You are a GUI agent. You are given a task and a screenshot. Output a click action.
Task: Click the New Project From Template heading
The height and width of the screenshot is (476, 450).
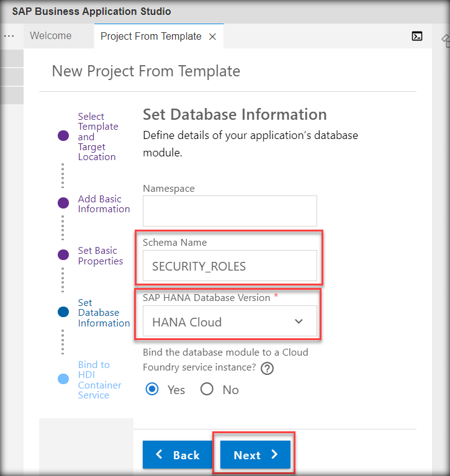[x=146, y=71]
